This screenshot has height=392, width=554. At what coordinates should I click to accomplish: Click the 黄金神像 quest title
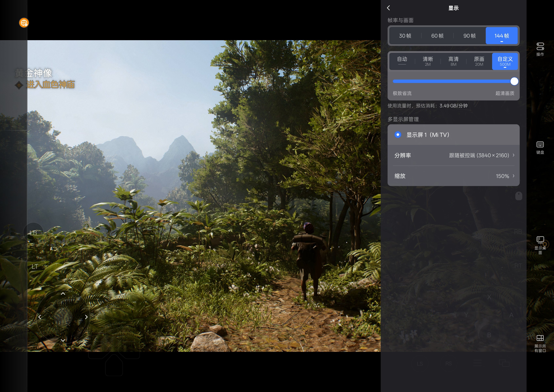pyautogui.click(x=33, y=73)
